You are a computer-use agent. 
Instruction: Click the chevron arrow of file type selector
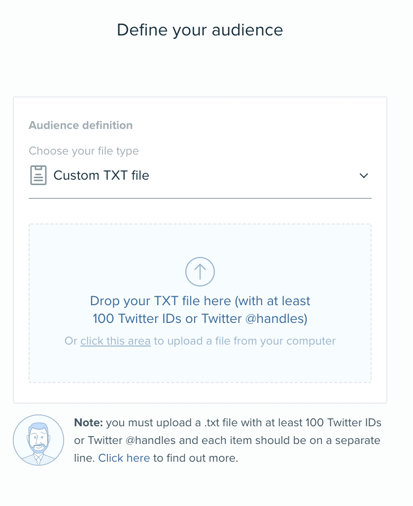364,175
